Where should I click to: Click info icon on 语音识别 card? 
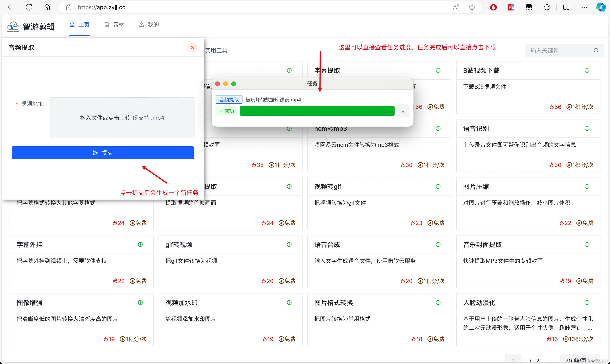(x=587, y=128)
